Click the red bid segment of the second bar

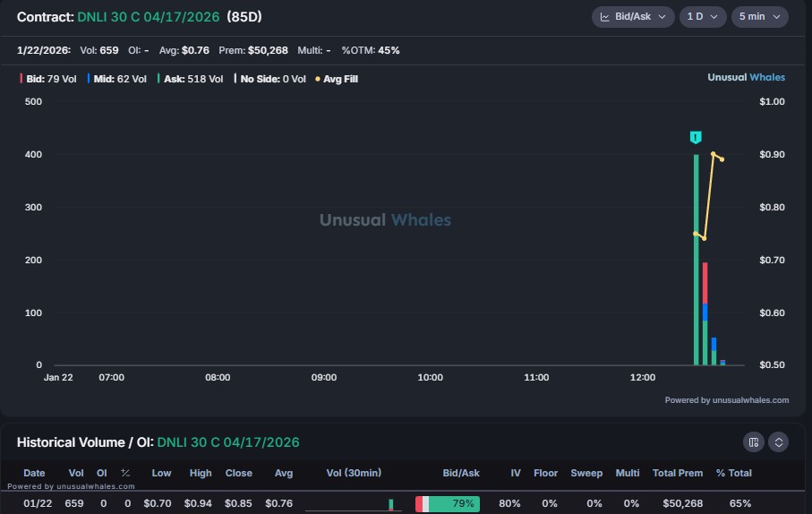[705, 283]
